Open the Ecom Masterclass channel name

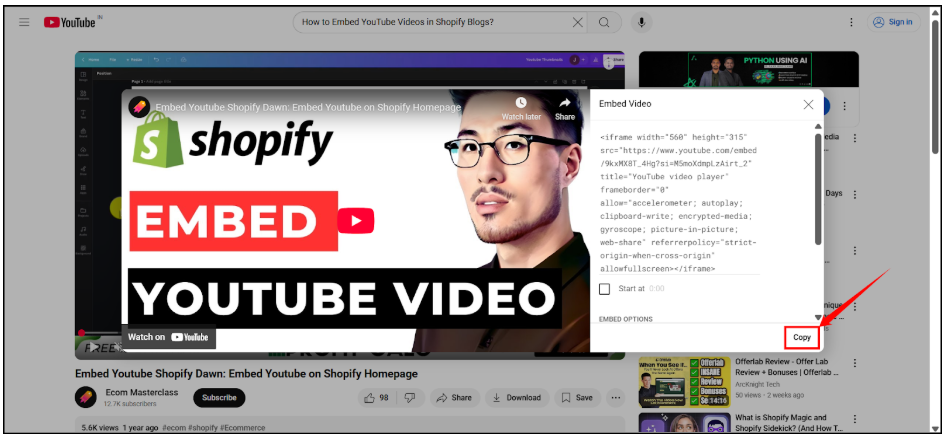click(142, 392)
